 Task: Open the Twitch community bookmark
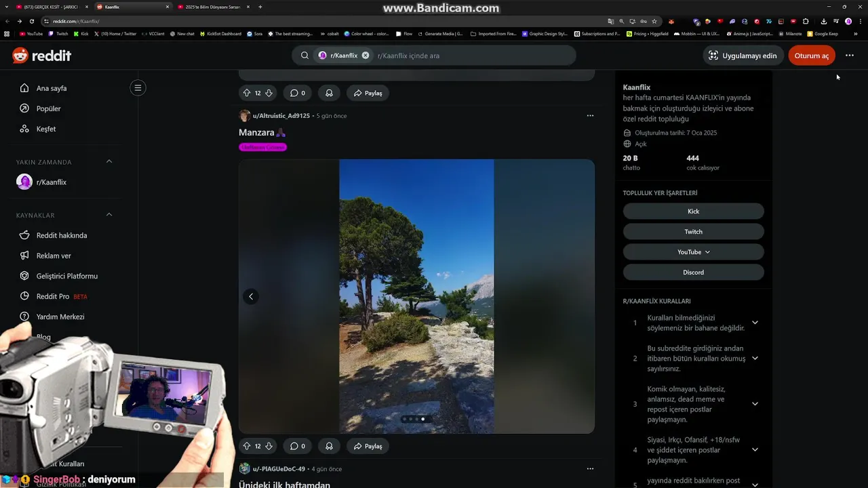pos(693,232)
